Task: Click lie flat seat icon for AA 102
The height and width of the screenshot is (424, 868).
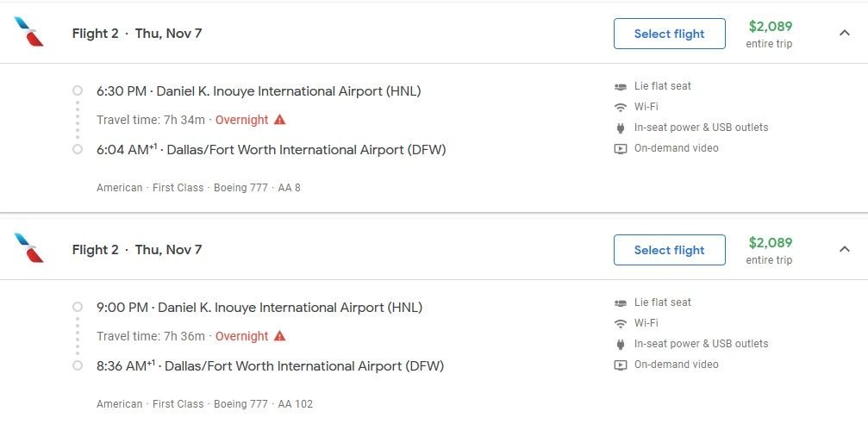Action: point(621,302)
